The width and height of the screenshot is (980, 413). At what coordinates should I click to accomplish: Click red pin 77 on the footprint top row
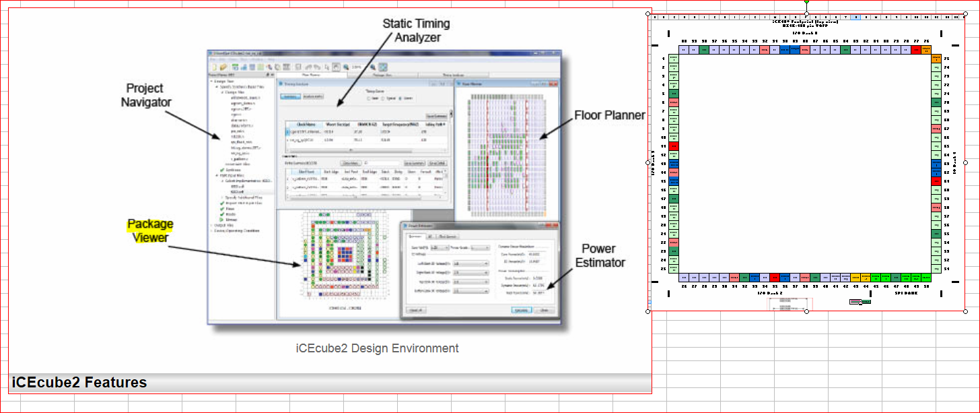(x=915, y=49)
